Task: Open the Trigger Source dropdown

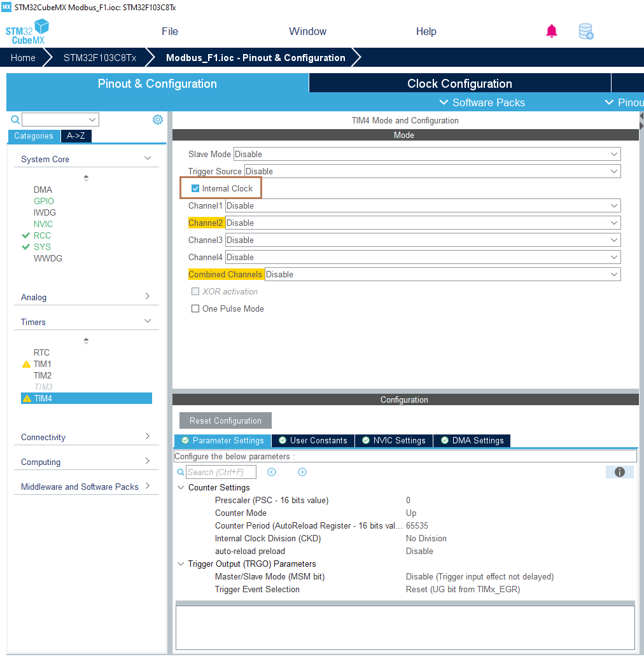Action: point(433,172)
